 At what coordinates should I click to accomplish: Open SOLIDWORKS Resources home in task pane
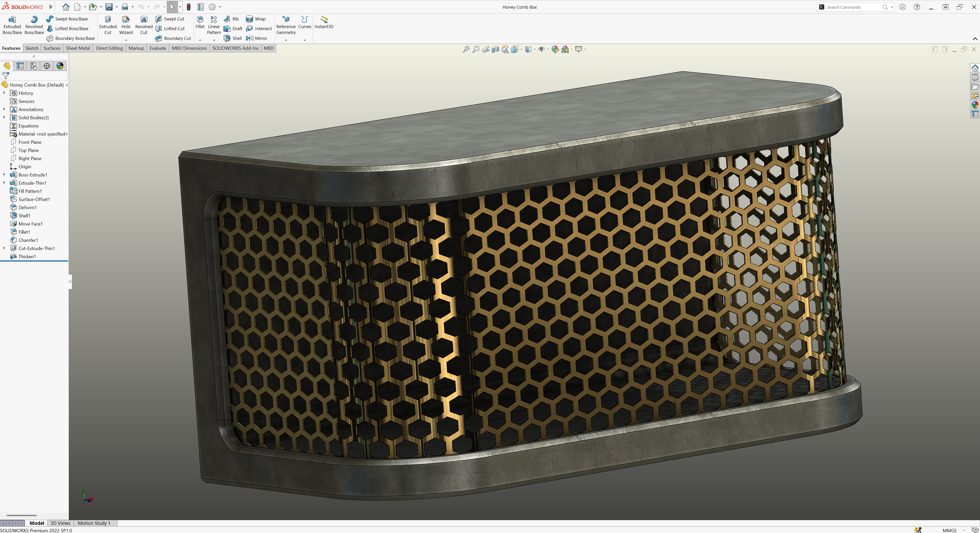[975, 68]
